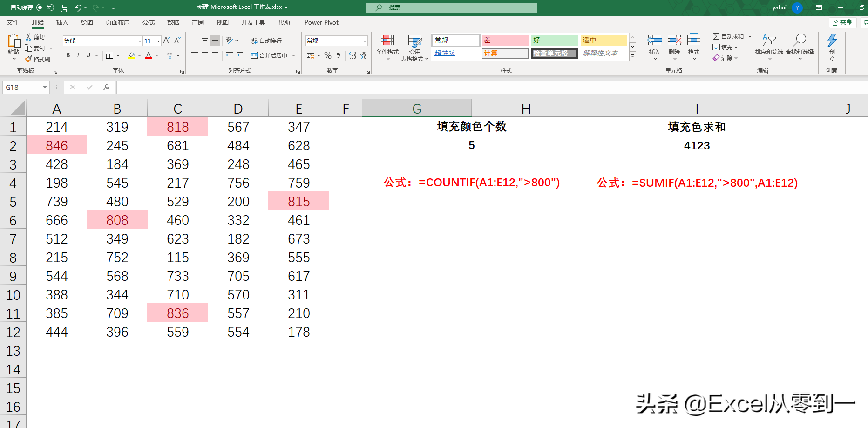The height and width of the screenshot is (428, 868).
Task: Click the Increase Font Size icon
Action: pos(167,41)
